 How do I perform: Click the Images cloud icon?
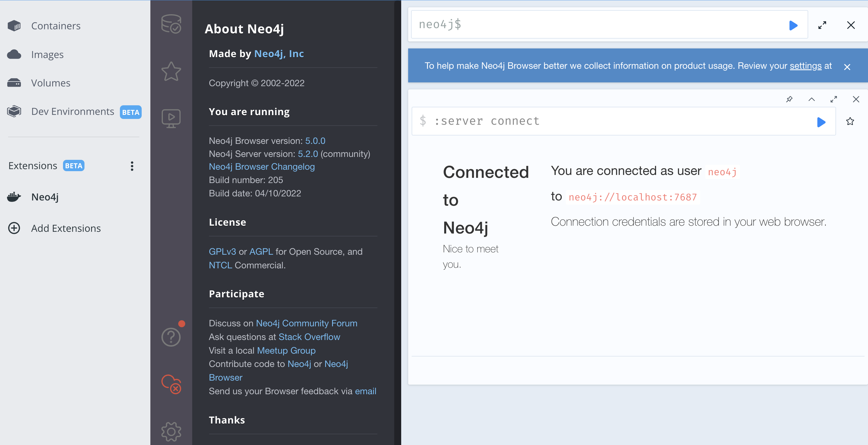click(14, 55)
